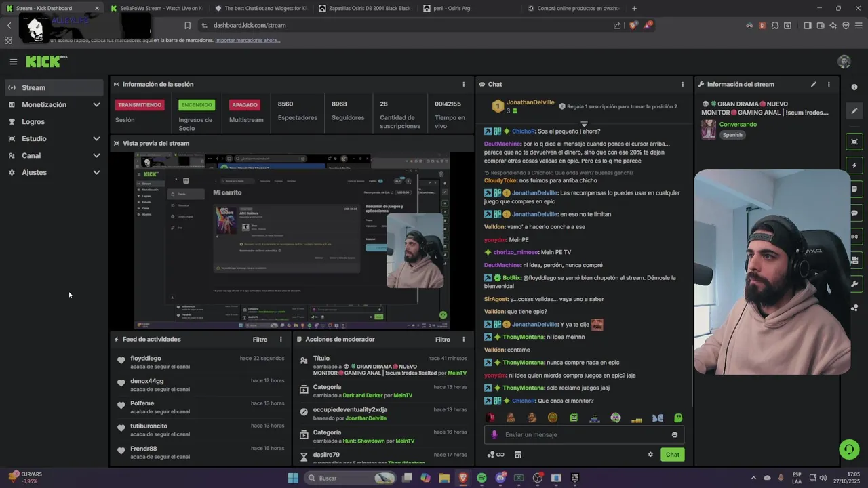Image resolution: width=868 pixels, height=488 pixels.
Task: Open the user profile avatar menu
Action: pos(844,62)
